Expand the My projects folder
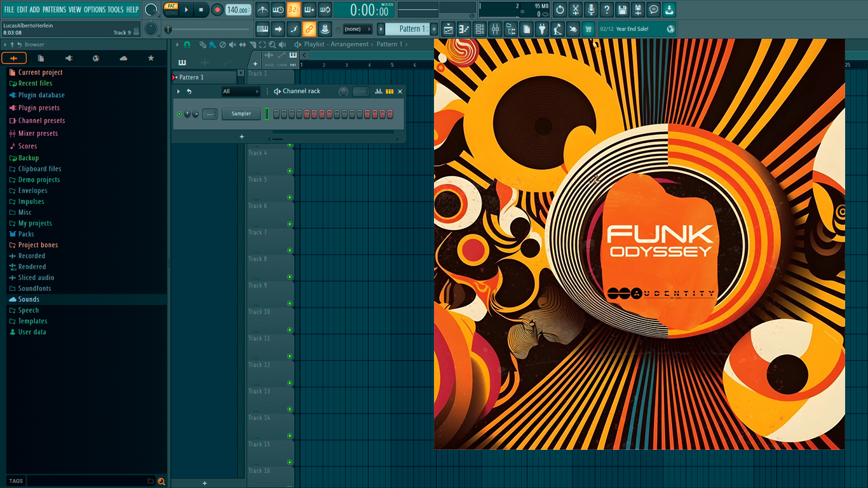 [35, 223]
